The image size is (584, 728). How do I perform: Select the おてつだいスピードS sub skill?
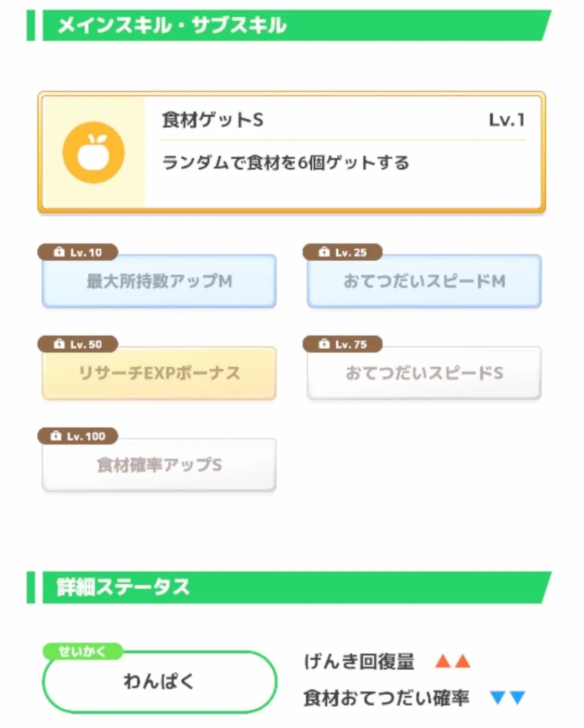tap(424, 373)
